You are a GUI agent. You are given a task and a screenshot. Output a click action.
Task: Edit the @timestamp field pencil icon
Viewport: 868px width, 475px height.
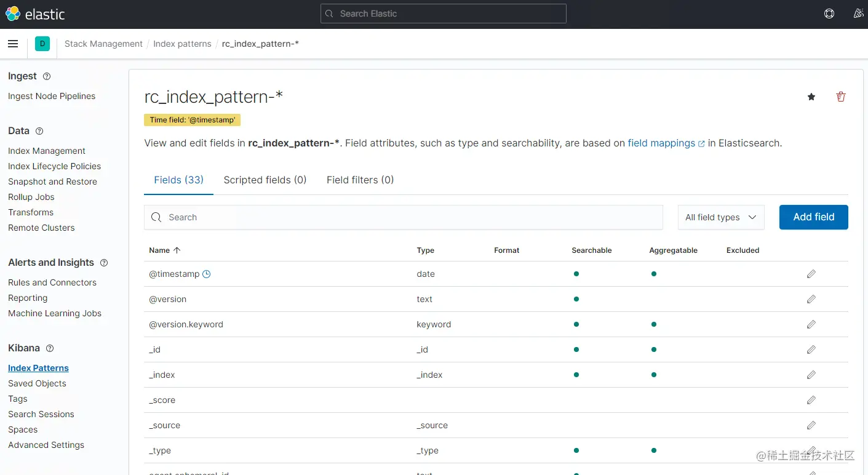(x=811, y=274)
